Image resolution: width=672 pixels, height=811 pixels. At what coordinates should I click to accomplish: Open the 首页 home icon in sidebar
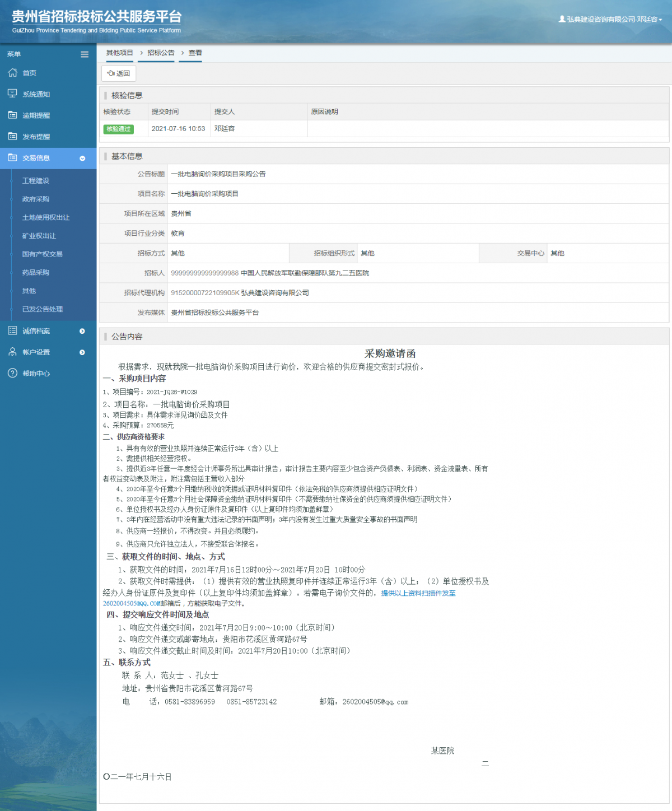coord(12,73)
